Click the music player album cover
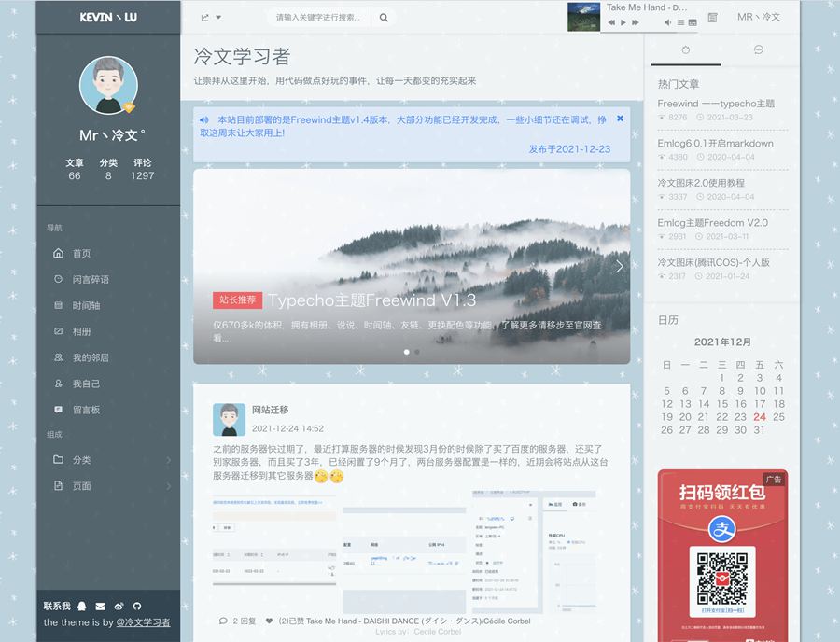The width and height of the screenshot is (840, 642). pos(583,17)
